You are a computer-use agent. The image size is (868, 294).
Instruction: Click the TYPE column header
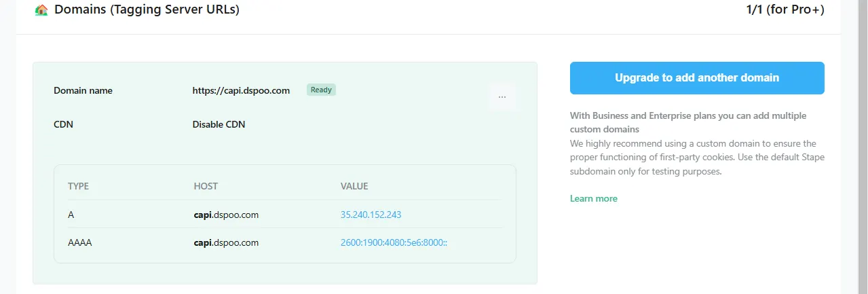pyautogui.click(x=78, y=186)
